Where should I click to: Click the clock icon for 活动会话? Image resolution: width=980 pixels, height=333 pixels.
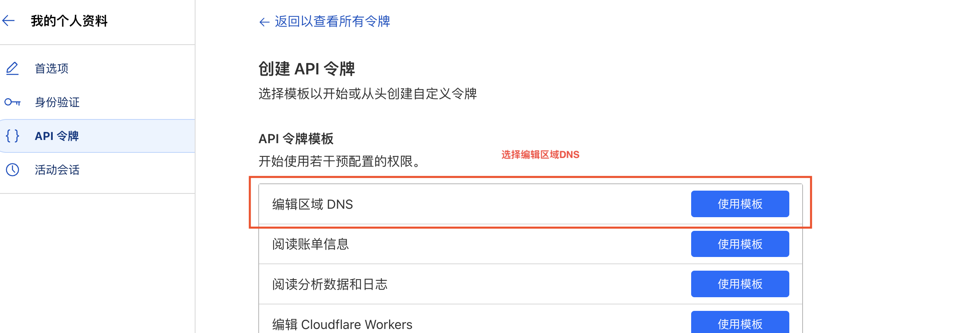pos(12,170)
